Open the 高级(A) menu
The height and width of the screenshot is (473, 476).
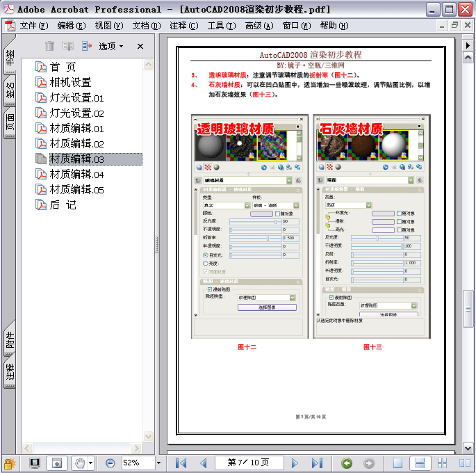[259, 26]
